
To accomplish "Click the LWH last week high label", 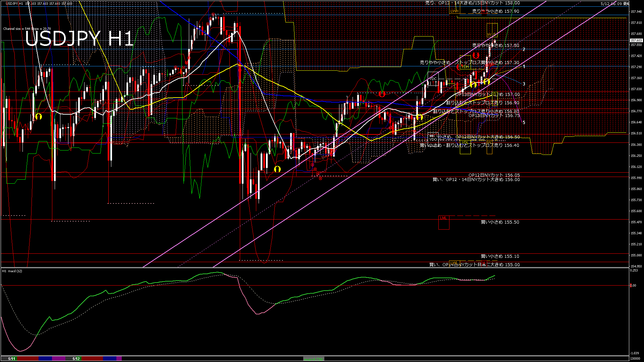I will [454, 11].
